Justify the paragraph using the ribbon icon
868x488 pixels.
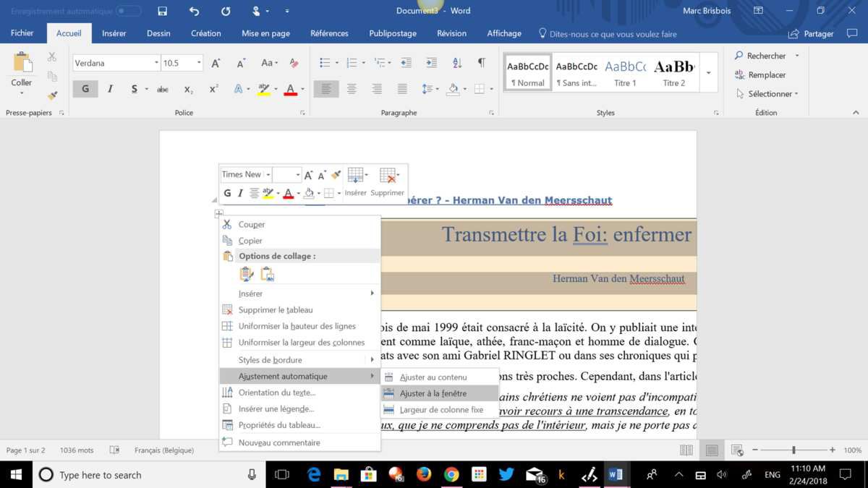[402, 89]
